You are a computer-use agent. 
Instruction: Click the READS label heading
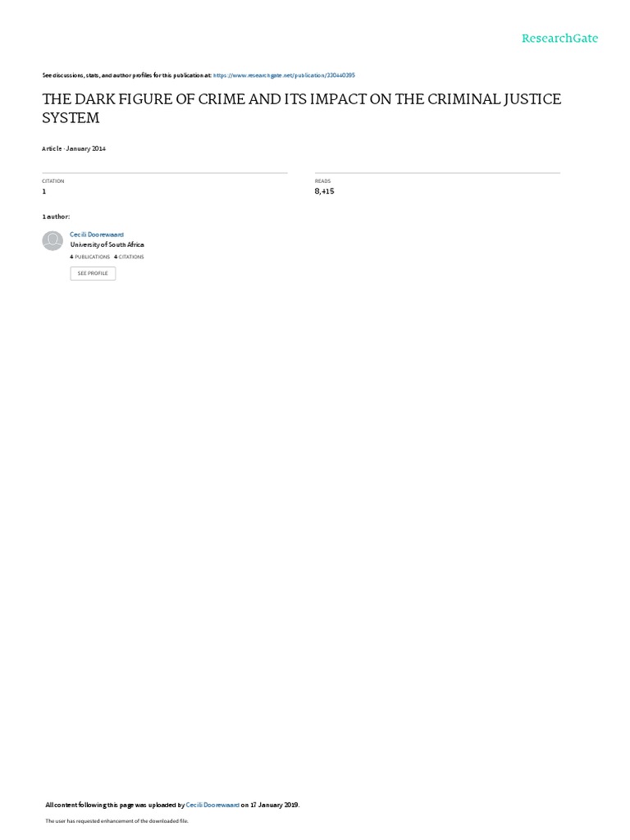point(322,181)
